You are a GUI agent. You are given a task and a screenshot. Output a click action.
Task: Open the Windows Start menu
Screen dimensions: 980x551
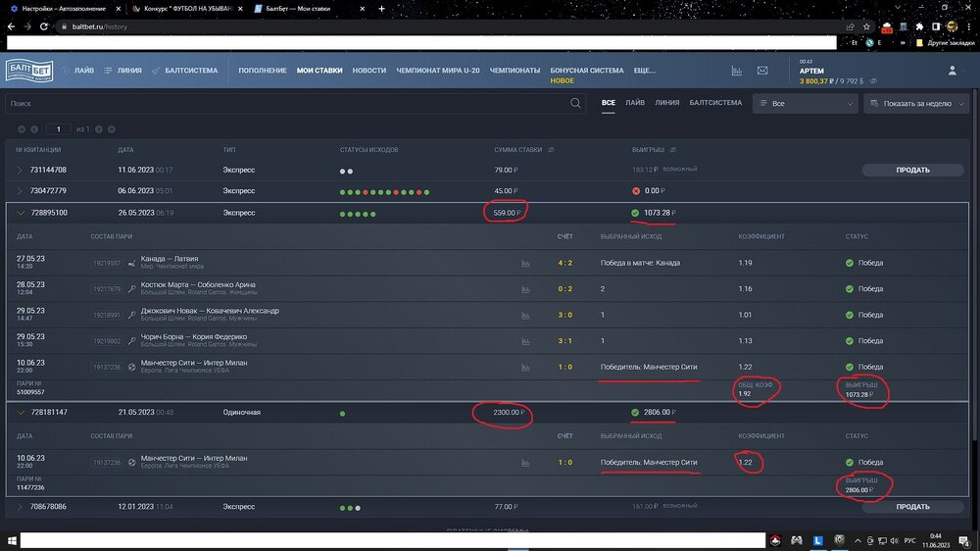(x=10, y=540)
